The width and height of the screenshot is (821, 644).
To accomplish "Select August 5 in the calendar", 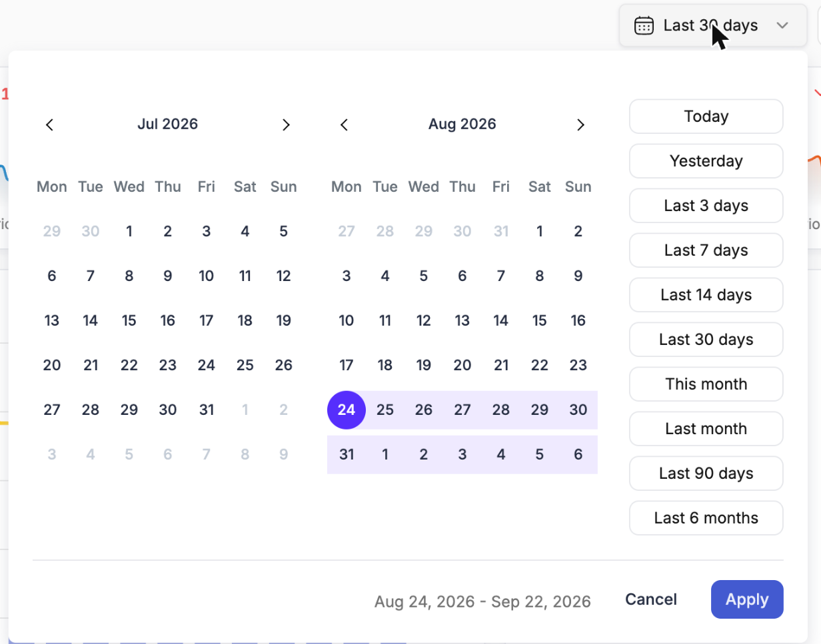I will pos(424,276).
